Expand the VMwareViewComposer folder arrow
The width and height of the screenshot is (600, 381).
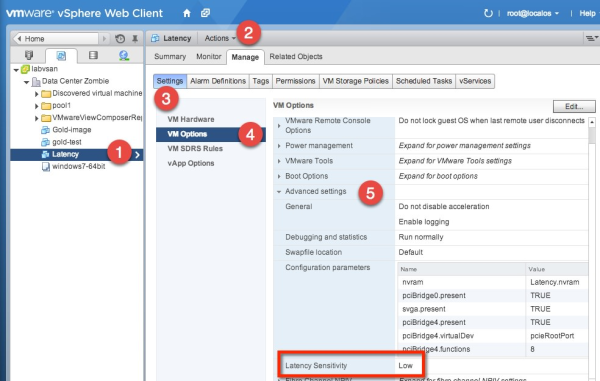(37, 118)
